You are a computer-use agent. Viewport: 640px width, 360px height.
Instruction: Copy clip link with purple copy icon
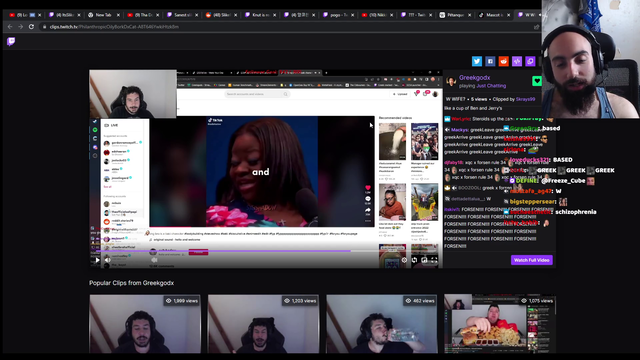tap(530, 61)
